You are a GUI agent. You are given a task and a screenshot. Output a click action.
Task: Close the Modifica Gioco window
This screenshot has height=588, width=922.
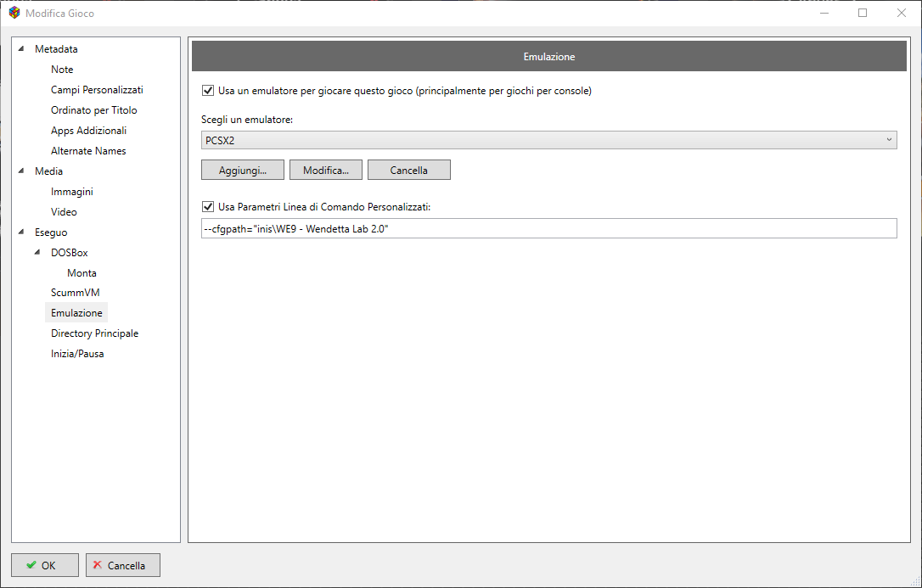tap(902, 13)
